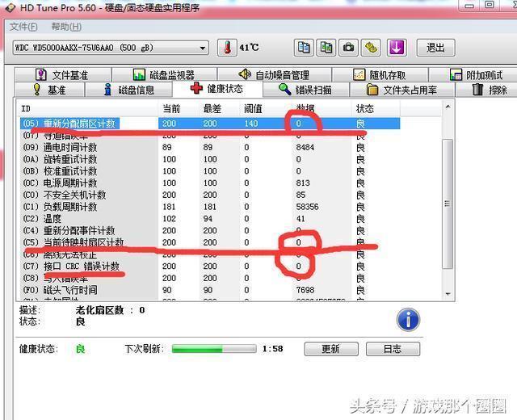Click the 当前 column header

coord(179,108)
